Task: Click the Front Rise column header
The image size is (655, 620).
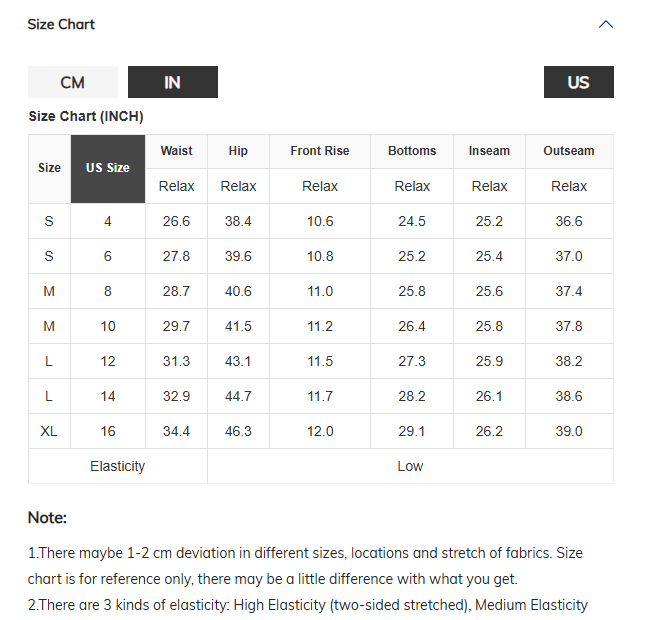Action: tap(320, 151)
